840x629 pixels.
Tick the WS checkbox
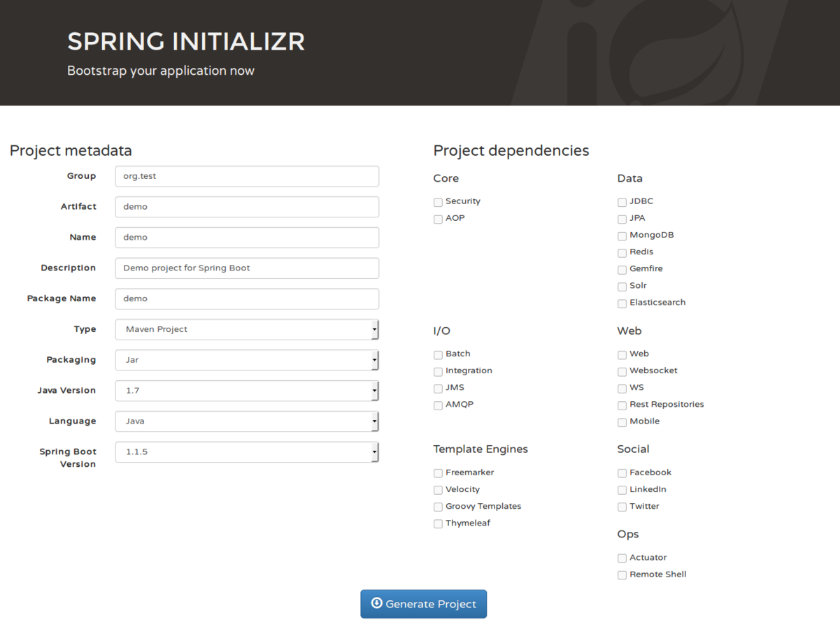(x=622, y=388)
